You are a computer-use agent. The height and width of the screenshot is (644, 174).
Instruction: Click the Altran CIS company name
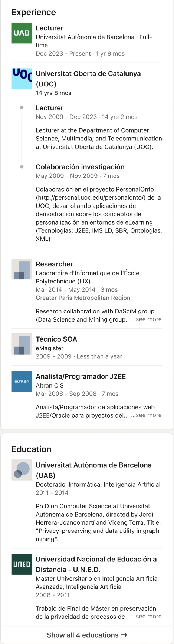click(50, 385)
